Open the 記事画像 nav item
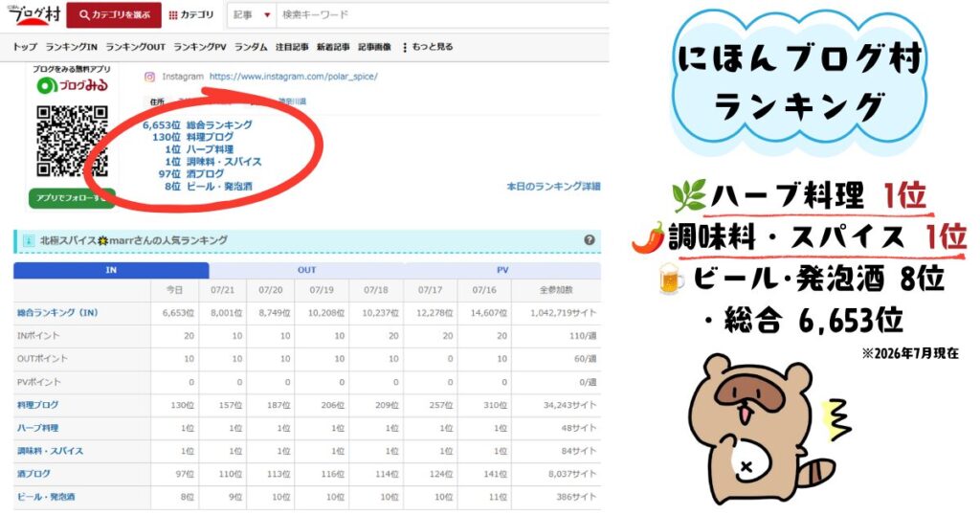Screen dimensions: 980x515 point(374,47)
